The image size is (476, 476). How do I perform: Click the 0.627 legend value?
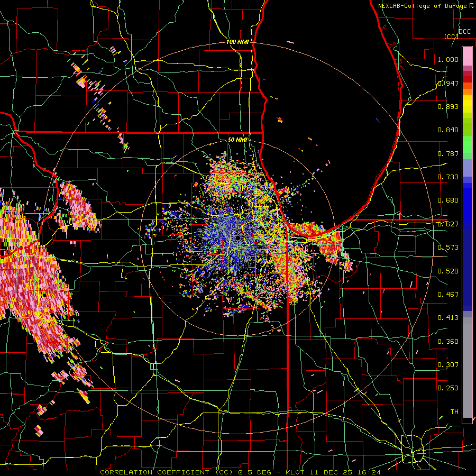tap(448, 224)
